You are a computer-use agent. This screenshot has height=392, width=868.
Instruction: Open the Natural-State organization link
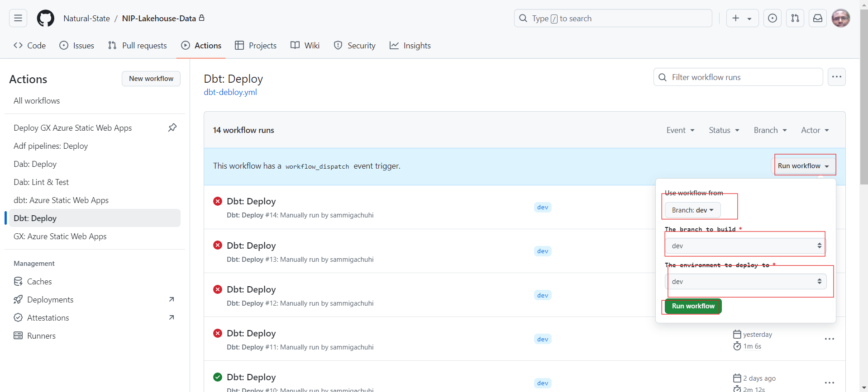pos(86,19)
